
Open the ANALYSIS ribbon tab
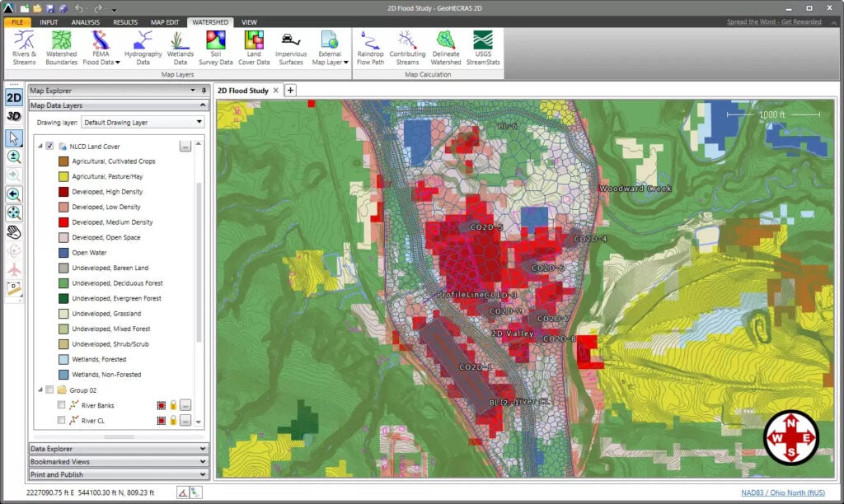(87, 22)
